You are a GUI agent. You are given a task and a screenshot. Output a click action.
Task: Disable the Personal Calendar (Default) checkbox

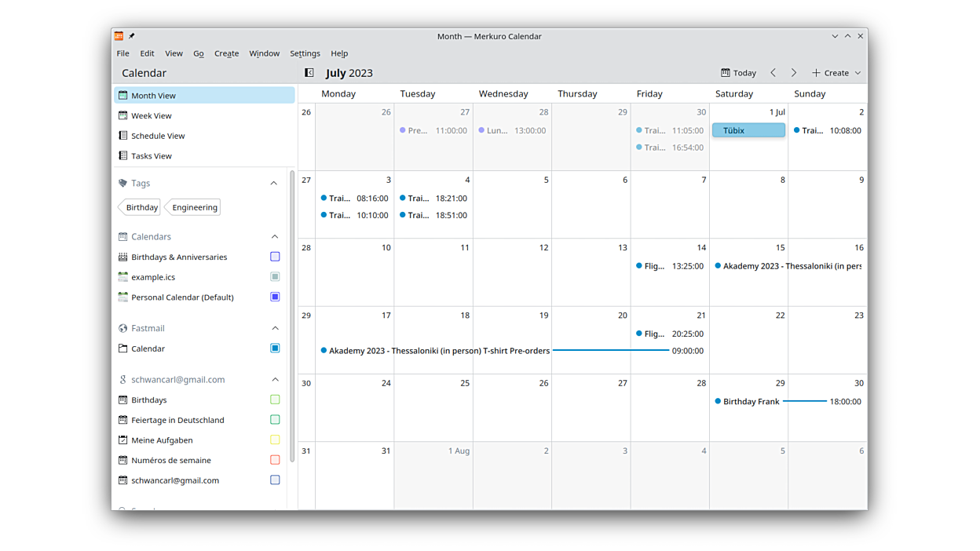275,297
